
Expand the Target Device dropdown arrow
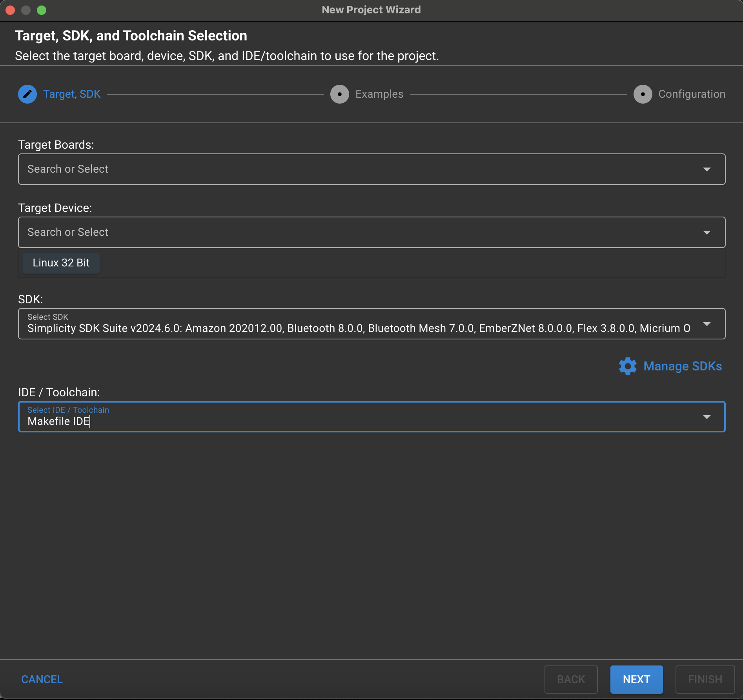[x=707, y=232]
